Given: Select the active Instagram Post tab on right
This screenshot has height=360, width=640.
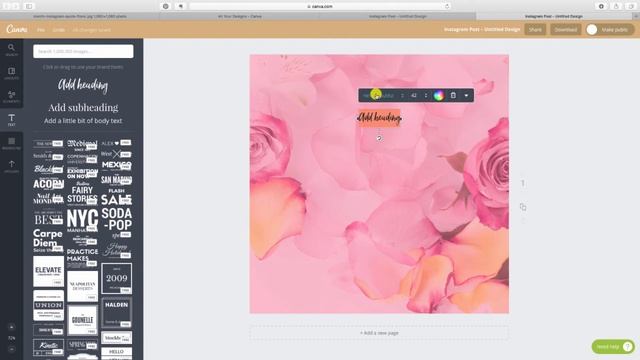Looking at the screenshot, I should [x=554, y=16].
